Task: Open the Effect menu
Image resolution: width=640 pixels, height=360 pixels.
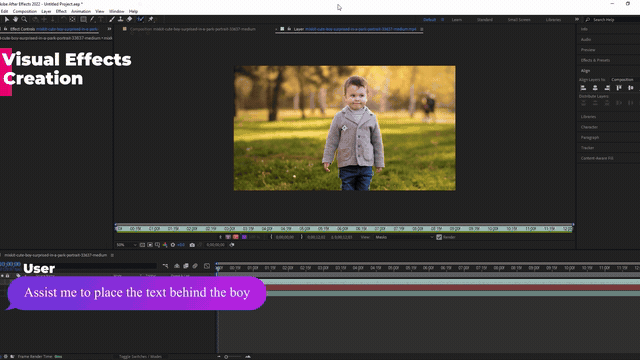Action: [61, 11]
